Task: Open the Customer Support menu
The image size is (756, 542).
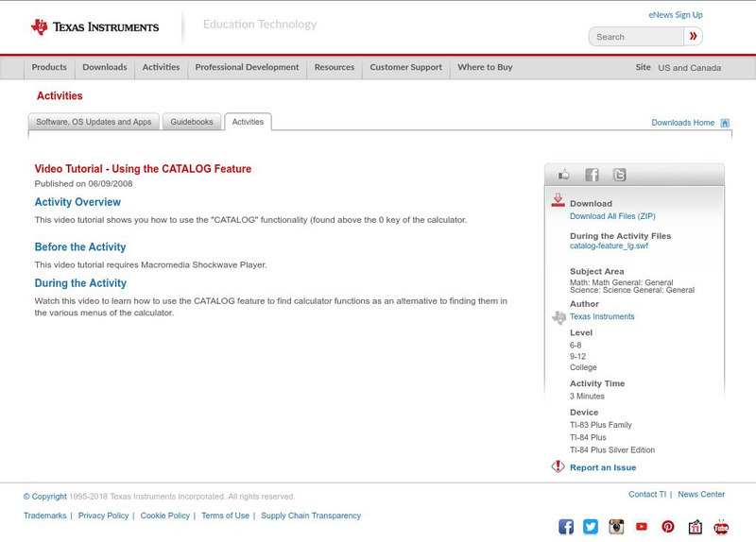Action: (x=406, y=67)
